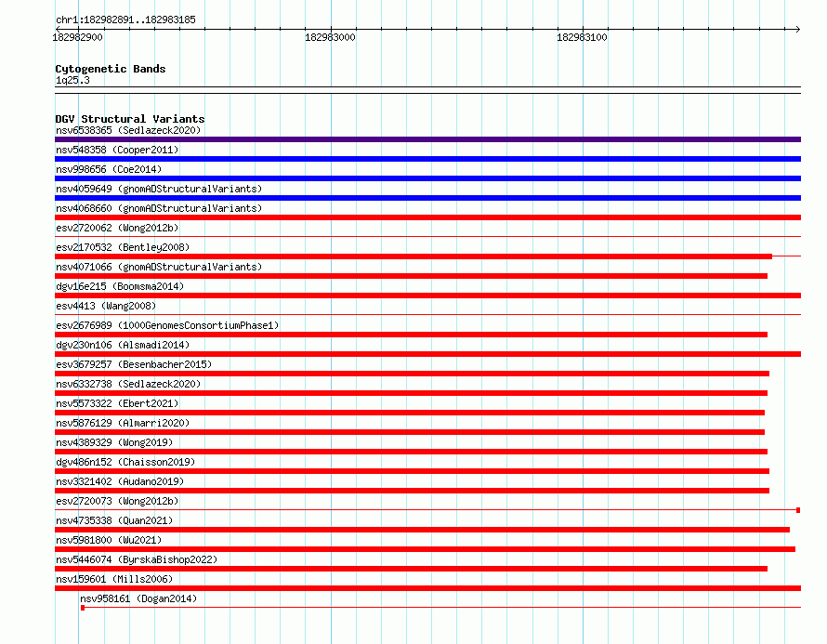Click the DGV Structural Variants track title
The width and height of the screenshot is (827, 644).
(x=130, y=119)
